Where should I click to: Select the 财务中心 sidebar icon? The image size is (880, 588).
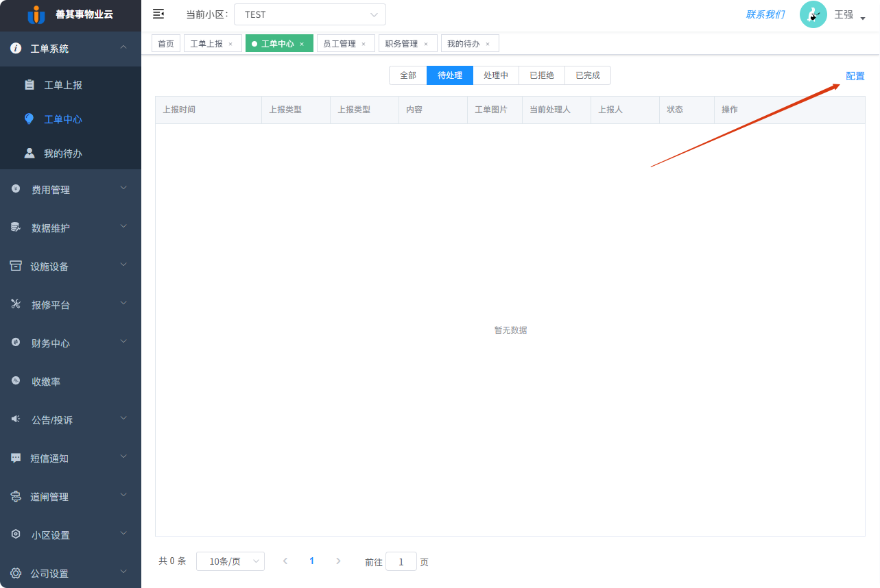pos(14,343)
